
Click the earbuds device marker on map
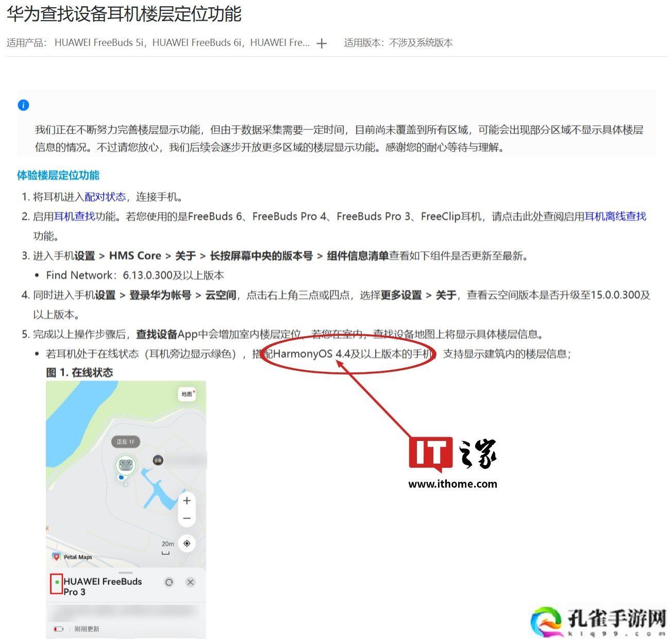(125, 466)
